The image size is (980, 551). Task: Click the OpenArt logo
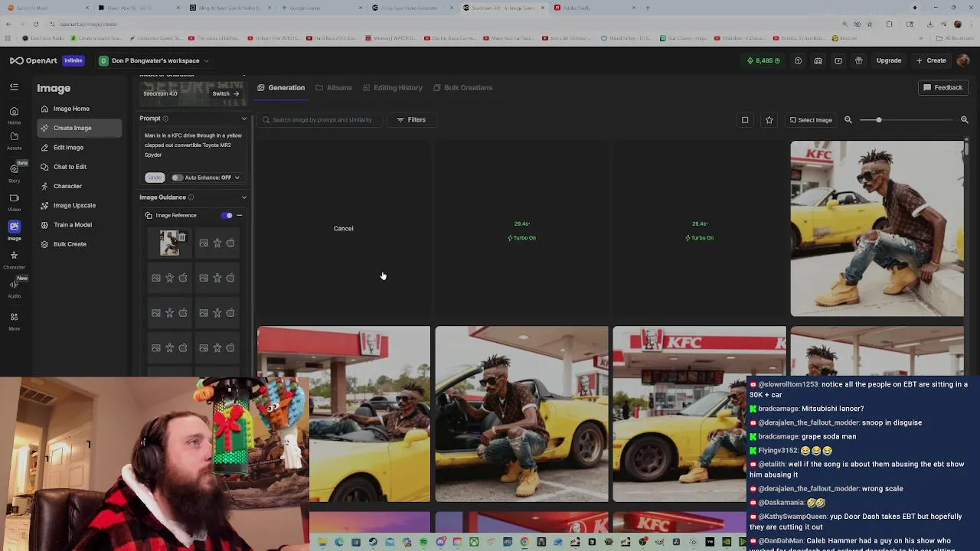(32, 60)
